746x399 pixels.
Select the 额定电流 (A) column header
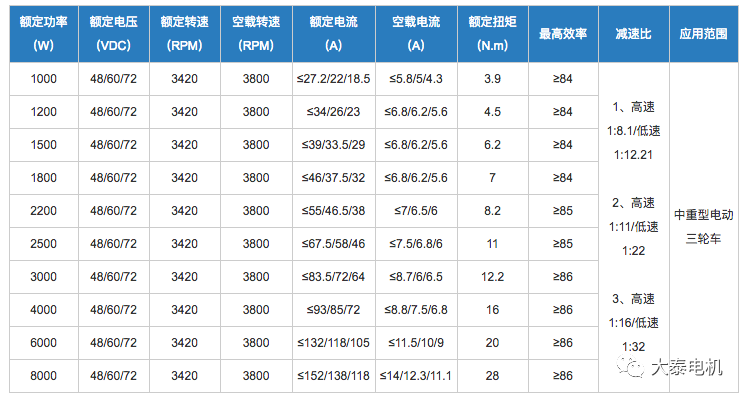tap(334, 34)
